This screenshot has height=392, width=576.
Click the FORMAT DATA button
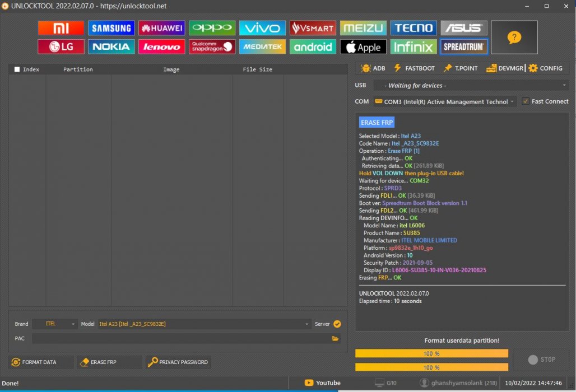pos(41,362)
